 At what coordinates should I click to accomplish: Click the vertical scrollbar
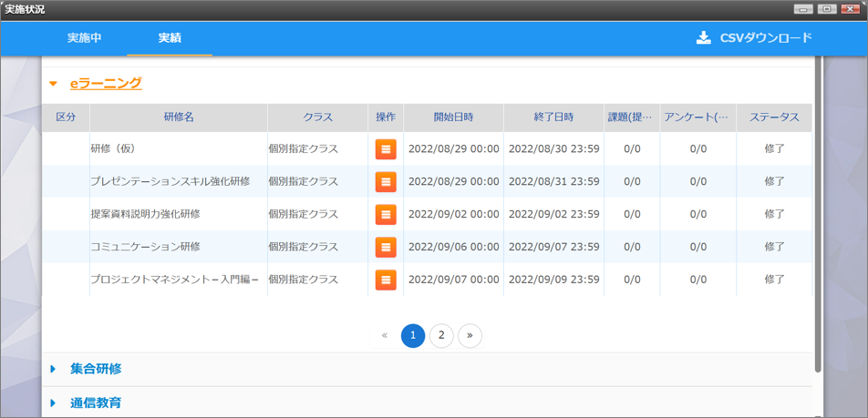818,209
